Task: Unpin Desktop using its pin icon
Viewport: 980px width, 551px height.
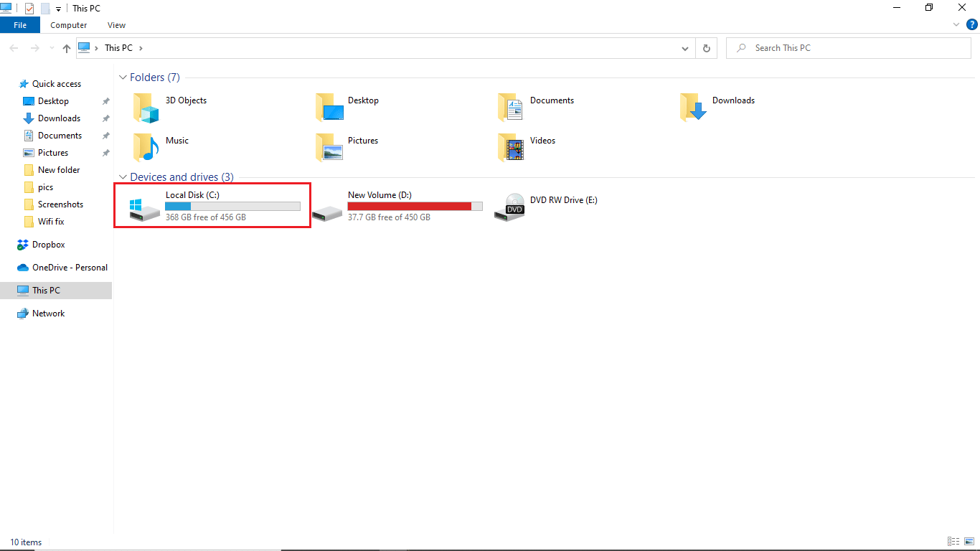Action: pyautogui.click(x=105, y=101)
